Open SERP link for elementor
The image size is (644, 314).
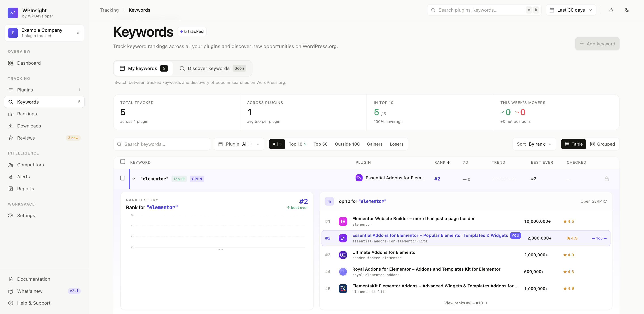(593, 202)
